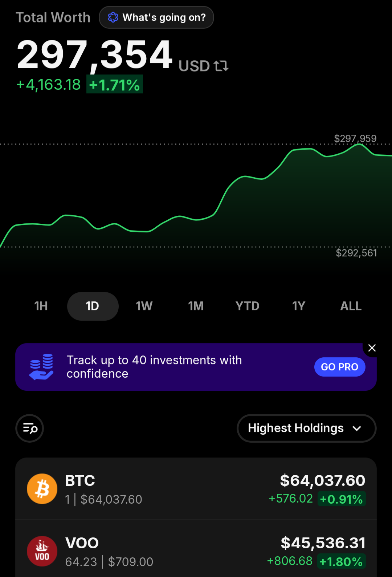Open the Highest Holdings sort dropdown
Image resolution: width=392 pixels, height=577 pixels.
coord(306,428)
